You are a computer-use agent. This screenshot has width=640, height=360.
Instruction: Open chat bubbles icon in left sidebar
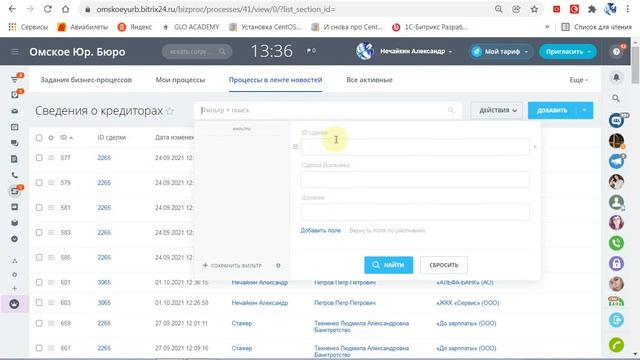tap(15, 143)
